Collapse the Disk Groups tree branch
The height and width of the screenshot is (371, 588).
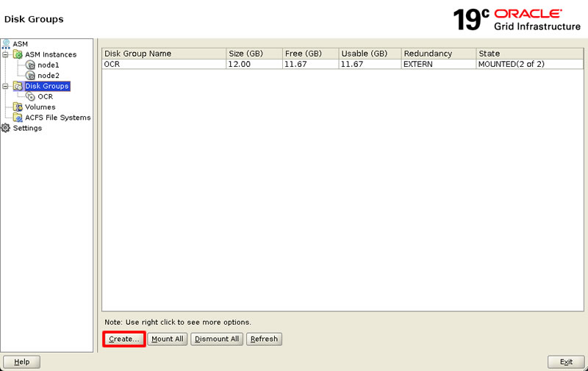5,86
